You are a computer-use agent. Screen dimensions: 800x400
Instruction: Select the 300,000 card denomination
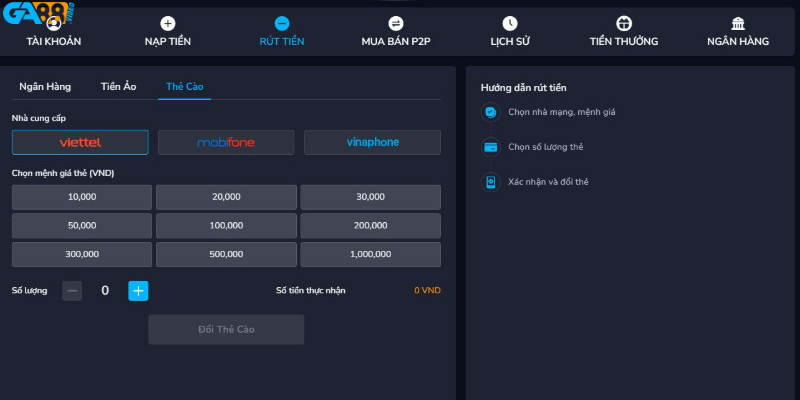coord(82,254)
